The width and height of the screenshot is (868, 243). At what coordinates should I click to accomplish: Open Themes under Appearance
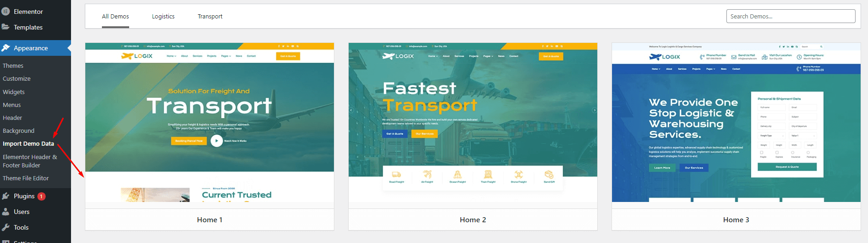coord(13,65)
